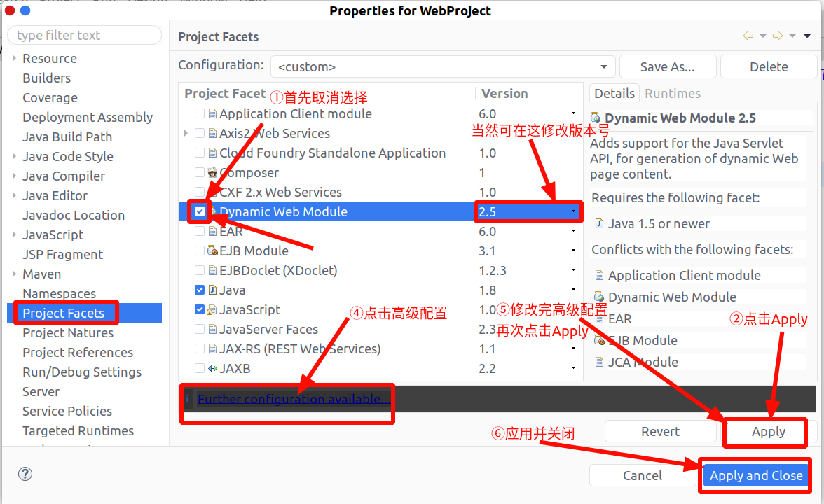
Task: Click the forward navigation arrow icon
Action: click(778, 36)
